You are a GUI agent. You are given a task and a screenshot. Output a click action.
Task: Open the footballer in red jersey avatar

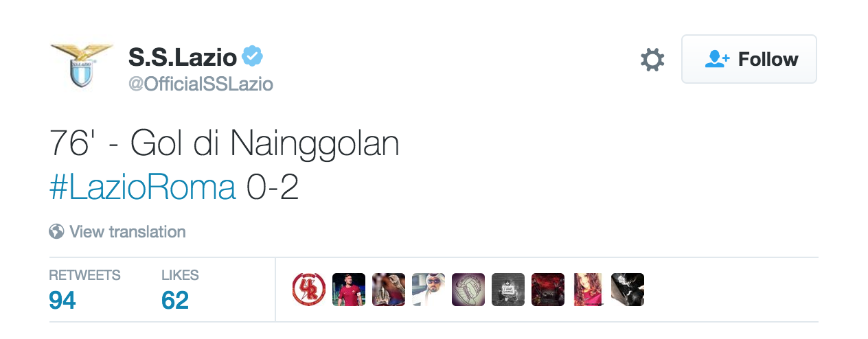pos(349,290)
